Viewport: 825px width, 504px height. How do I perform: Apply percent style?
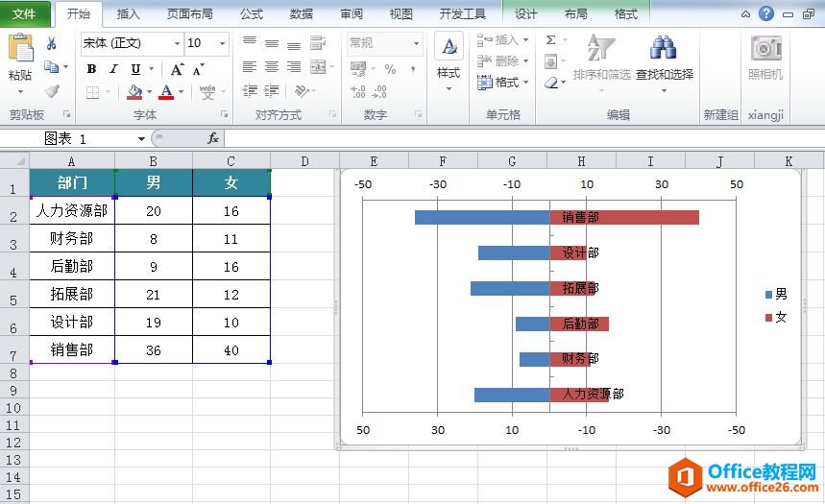click(390, 69)
